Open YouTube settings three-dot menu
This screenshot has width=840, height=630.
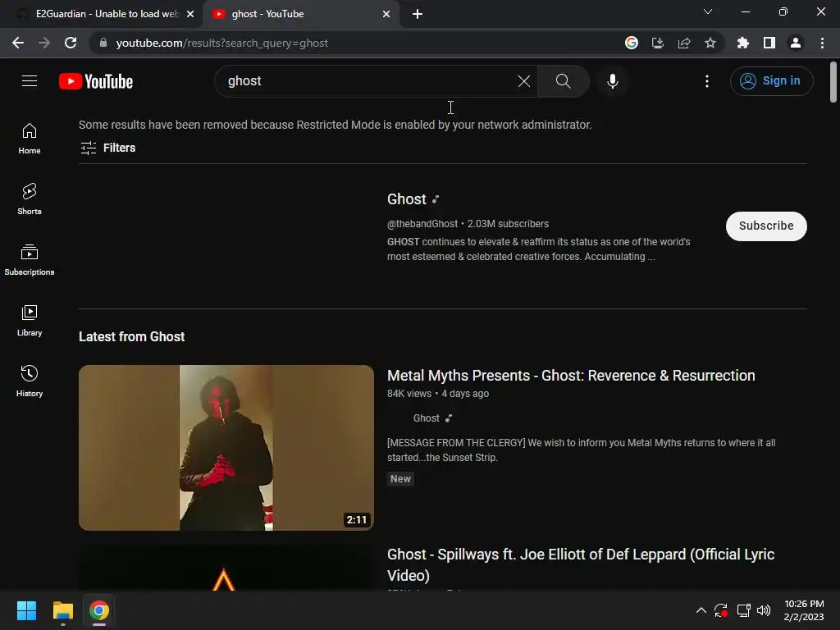[707, 81]
